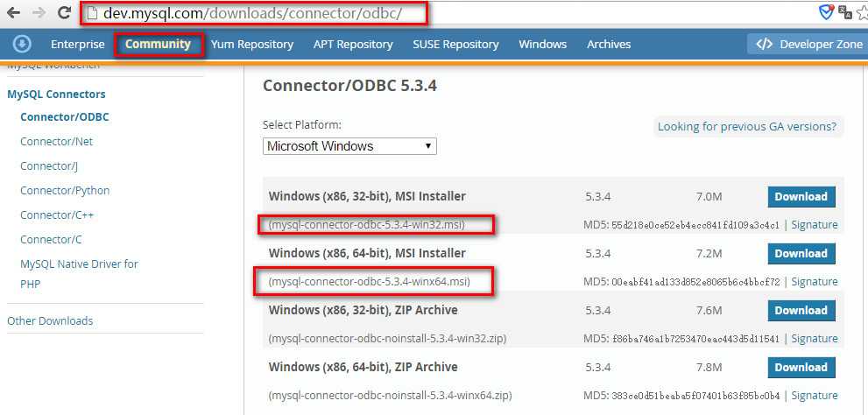This screenshot has width=868, height=415.
Task: Click MD5 hash f86ba746a1b7253470eac443d5d11541
Action: pyautogui.click(x=695, y=339)
